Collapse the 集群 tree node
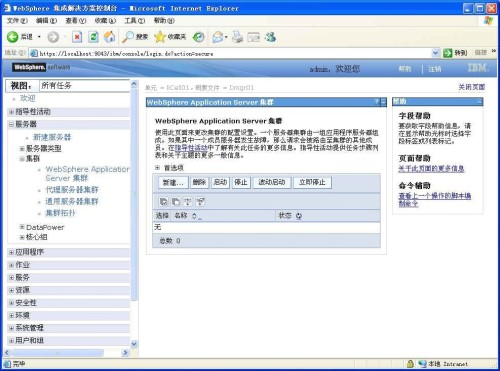 coord(22,159)
